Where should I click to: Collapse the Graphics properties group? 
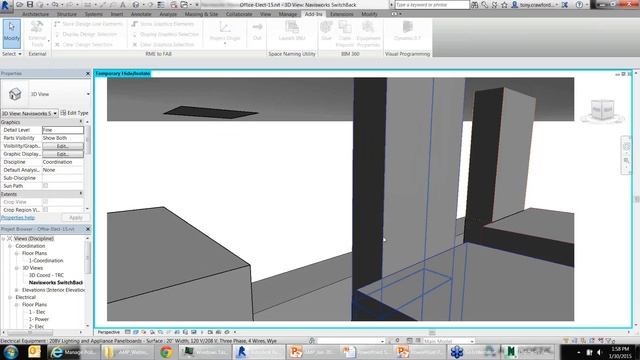coord(80,122)
